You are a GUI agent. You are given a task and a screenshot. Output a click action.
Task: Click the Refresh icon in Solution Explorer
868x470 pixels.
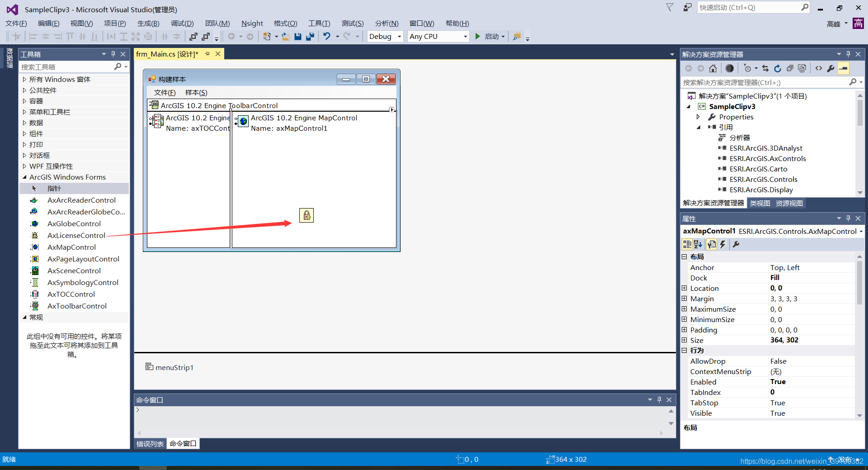pos(778,68)
